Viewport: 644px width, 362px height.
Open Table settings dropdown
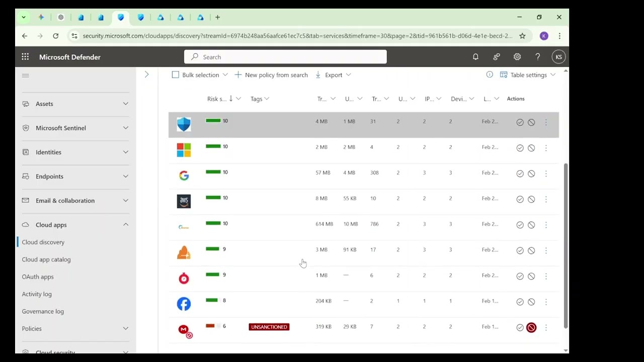click(x=552, y=75)
